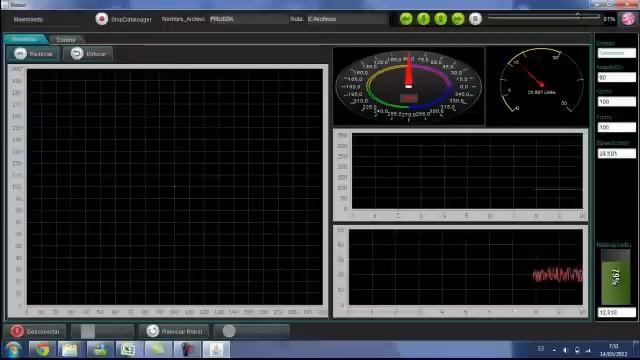Viewport: 640px width, 360px height.
Task: Toggle the round-knob switch beside Reiniciar Robot
Action: 252,331
